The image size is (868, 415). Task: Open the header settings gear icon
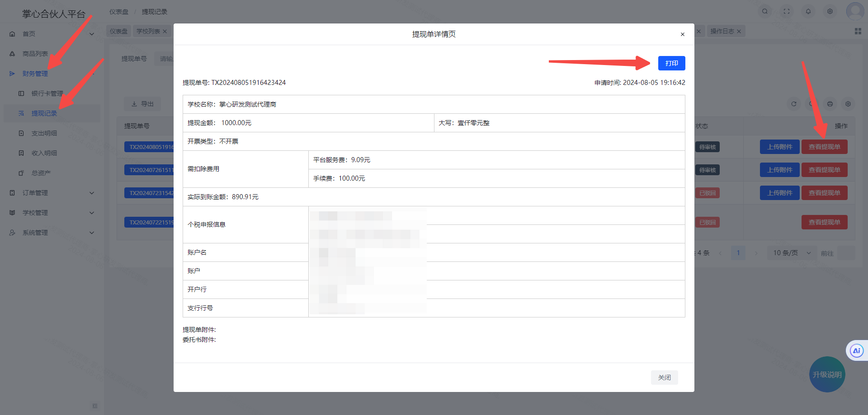point(830,11)
